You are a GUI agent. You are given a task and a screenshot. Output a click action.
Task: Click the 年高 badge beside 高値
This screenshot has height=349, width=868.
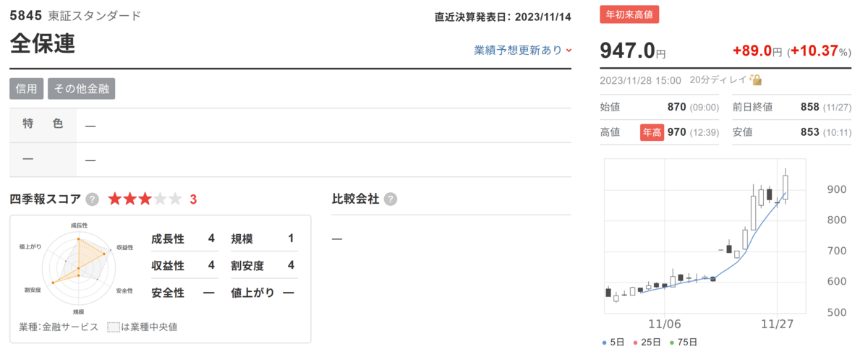tap(652, 132)
